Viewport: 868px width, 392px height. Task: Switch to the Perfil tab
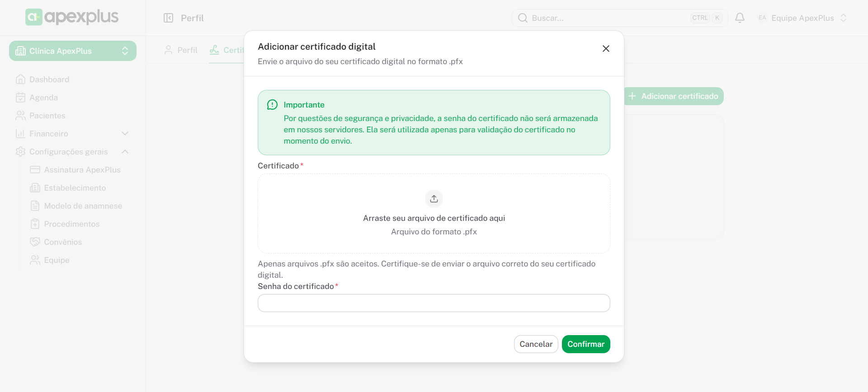click(x=181, y=50)
